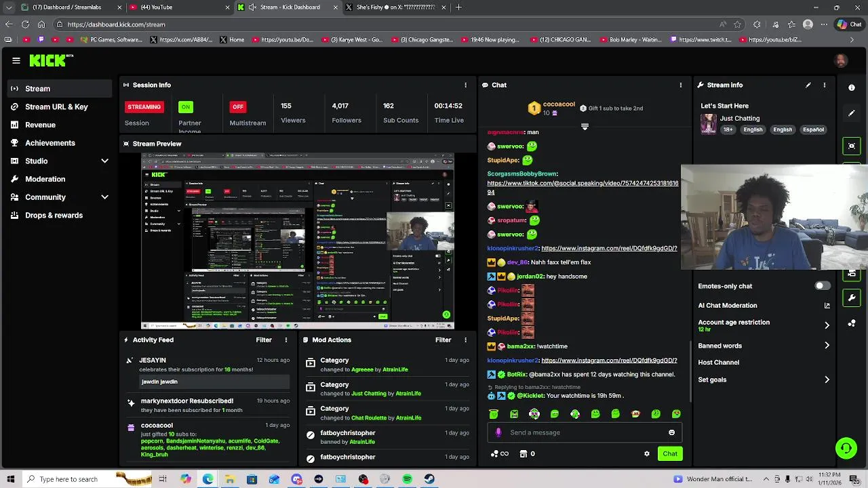Open Steam from the taskbar
Screen dimensions: 868x488
[429, 479]
